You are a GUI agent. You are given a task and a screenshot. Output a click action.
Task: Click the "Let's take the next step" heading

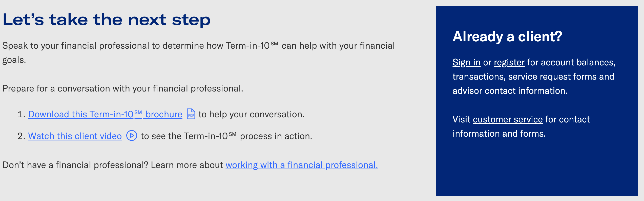(x=107, y=20)
